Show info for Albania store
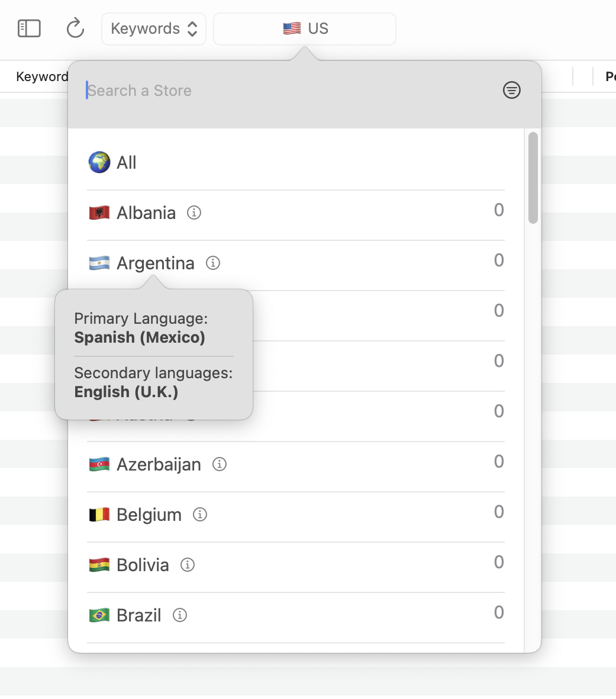The width and height of the screenshot is (616, 699). (194, 212)
